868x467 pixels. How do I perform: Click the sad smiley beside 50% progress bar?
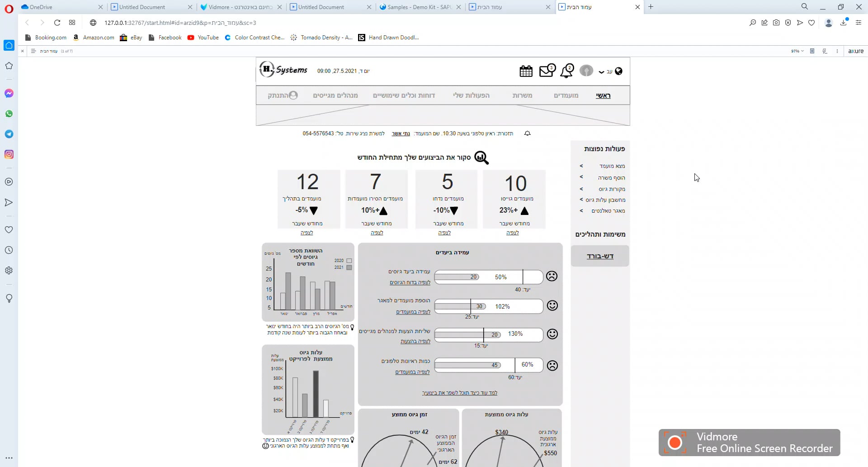click(552, 276)
